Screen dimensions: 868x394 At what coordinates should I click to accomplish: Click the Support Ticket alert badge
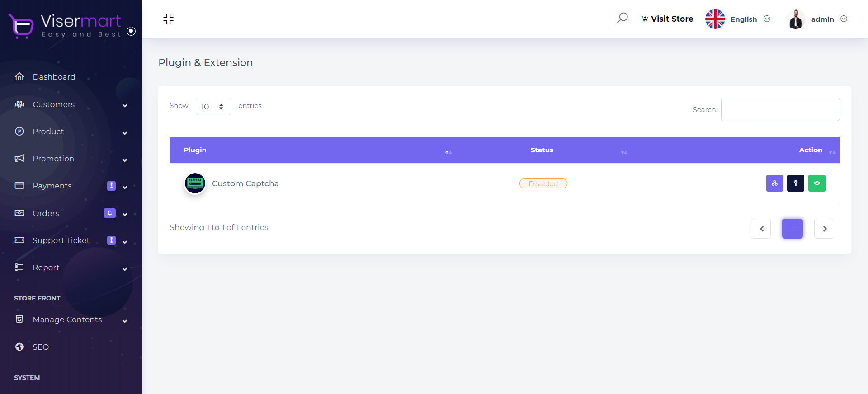click(x=111, y=240)
